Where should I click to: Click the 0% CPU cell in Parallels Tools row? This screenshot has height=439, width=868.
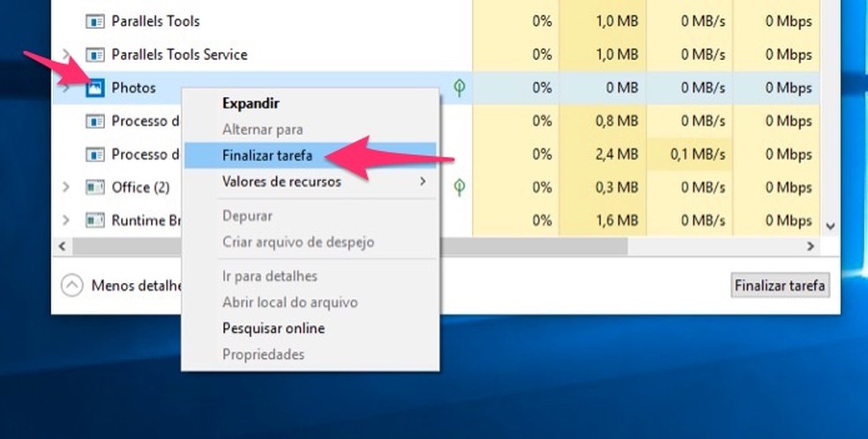point(515,21)
